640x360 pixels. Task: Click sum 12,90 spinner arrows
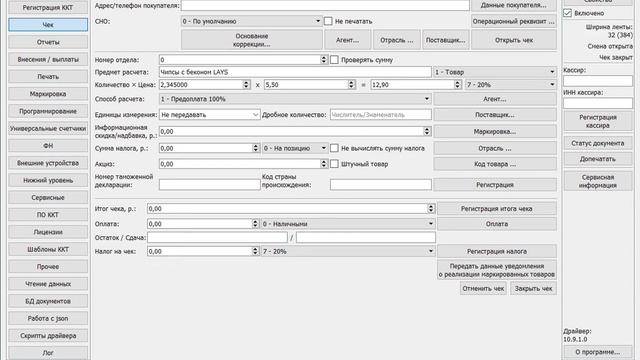[x=458, y=84]
